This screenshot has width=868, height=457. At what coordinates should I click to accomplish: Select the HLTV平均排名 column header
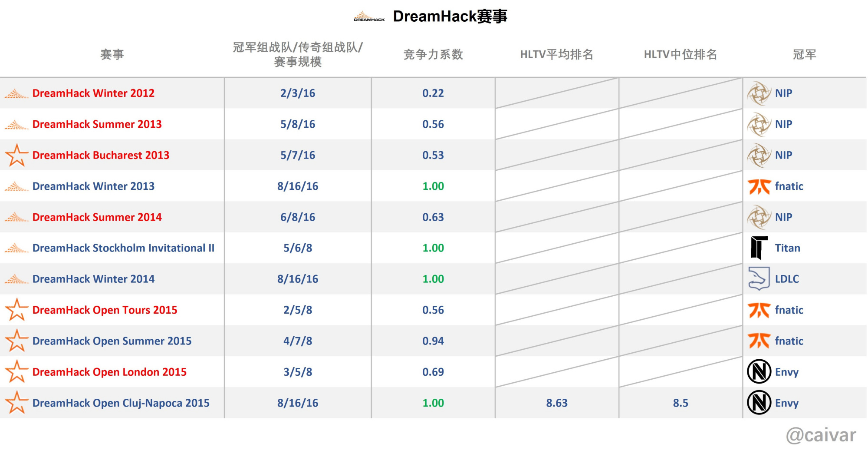click(557, 54)
